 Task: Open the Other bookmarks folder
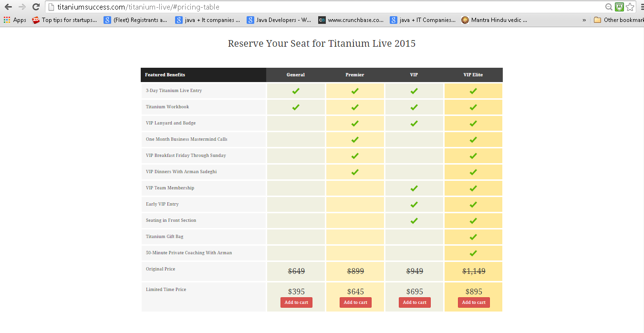(619, 20)
